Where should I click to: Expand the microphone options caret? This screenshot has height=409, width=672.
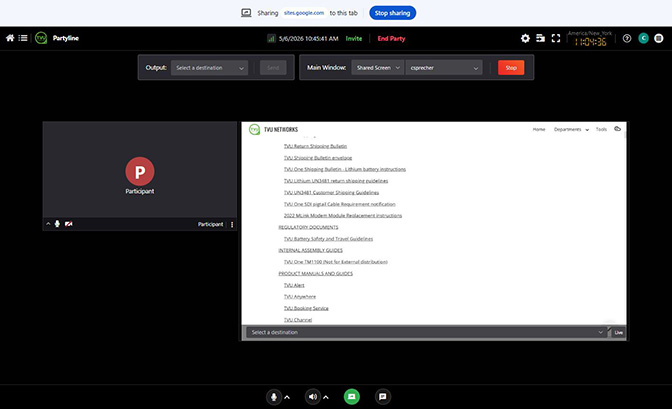point(287,397)
